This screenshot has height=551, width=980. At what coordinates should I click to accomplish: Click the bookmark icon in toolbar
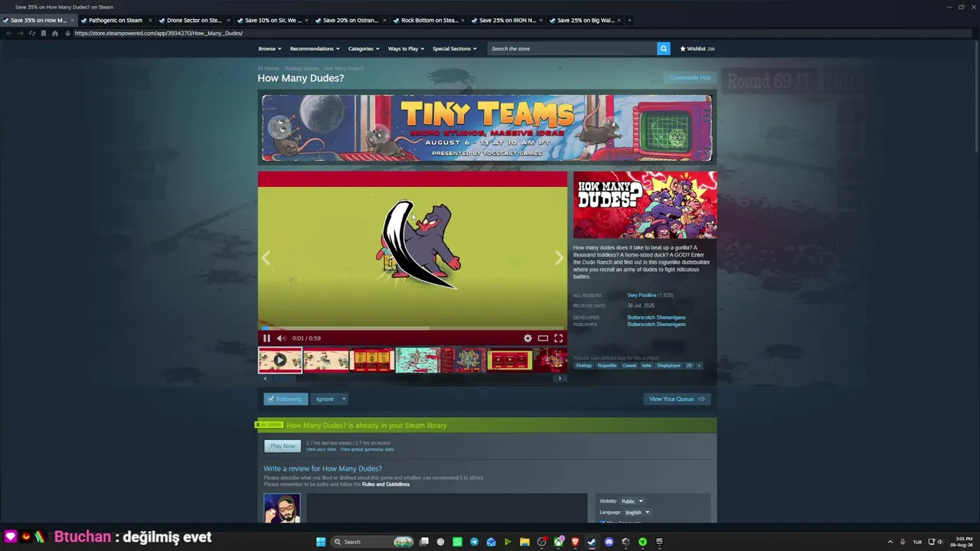[x=43, y=33]
